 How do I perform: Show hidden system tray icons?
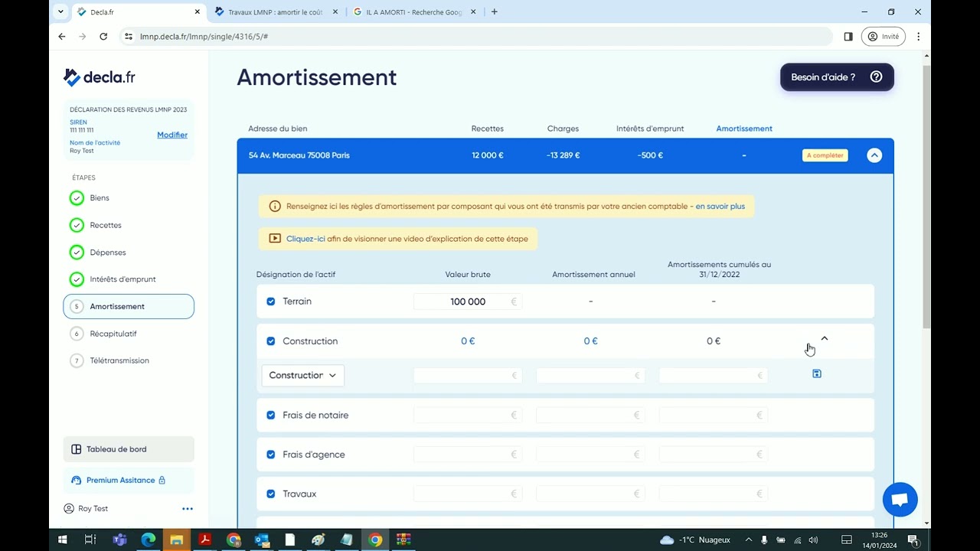(749, 540)
